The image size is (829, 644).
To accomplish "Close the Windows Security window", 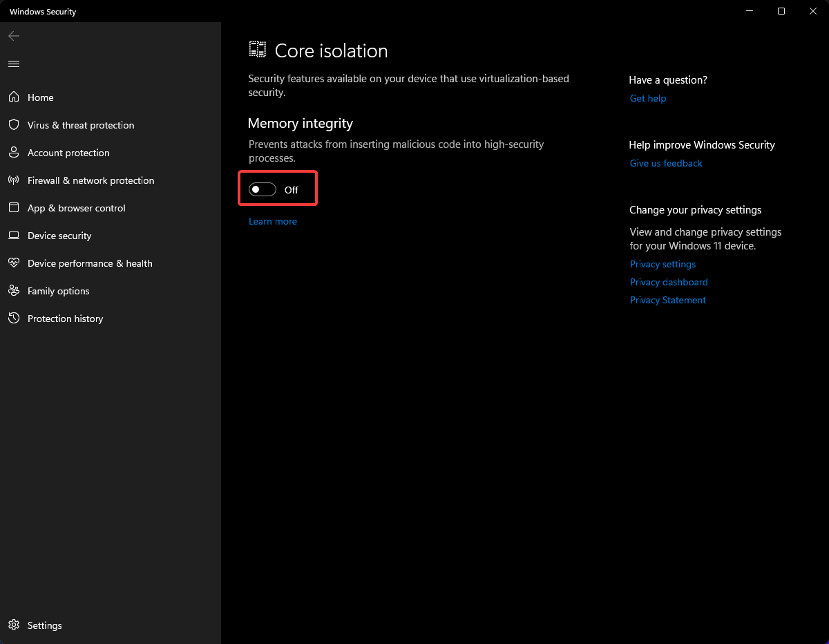I will [813, 11].
